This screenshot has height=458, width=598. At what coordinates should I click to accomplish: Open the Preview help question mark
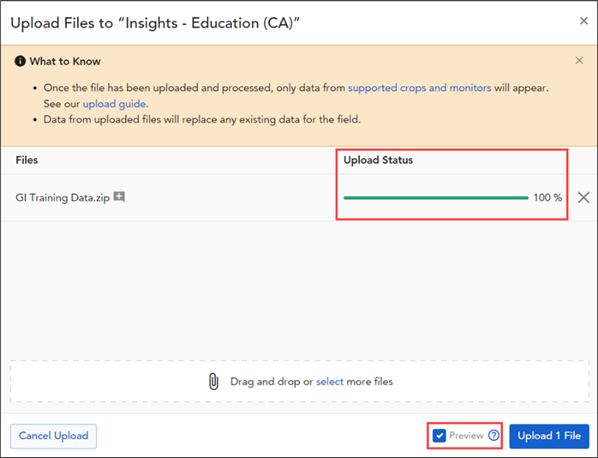point(494,436)
